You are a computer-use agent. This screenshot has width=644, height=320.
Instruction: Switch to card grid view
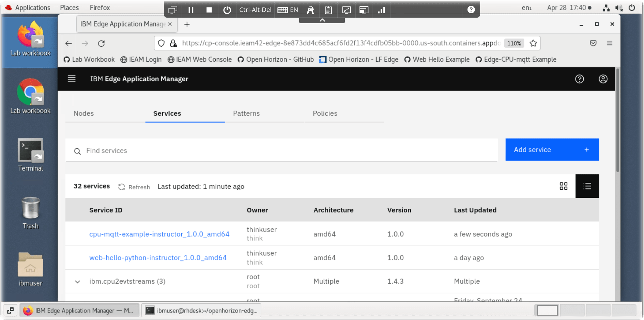564,186
